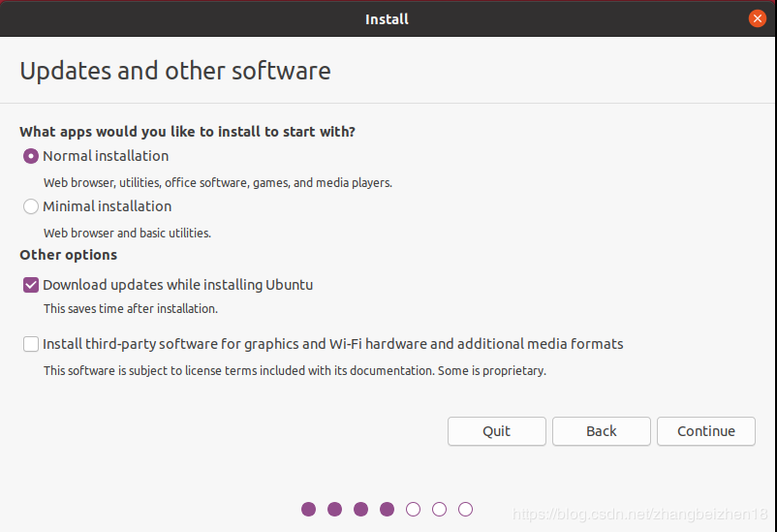Click Continue to proceed with installation

705,431
